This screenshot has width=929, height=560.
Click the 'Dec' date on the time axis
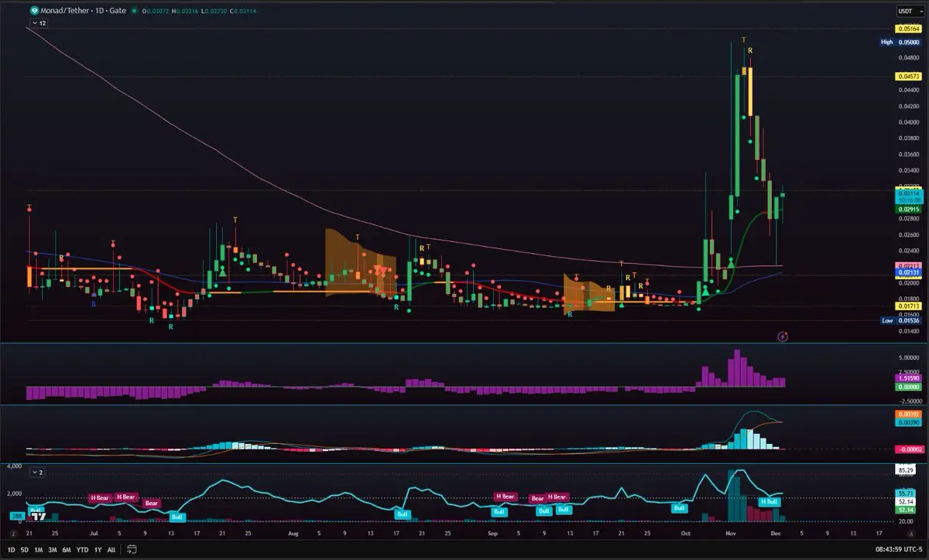pos(776,534)
